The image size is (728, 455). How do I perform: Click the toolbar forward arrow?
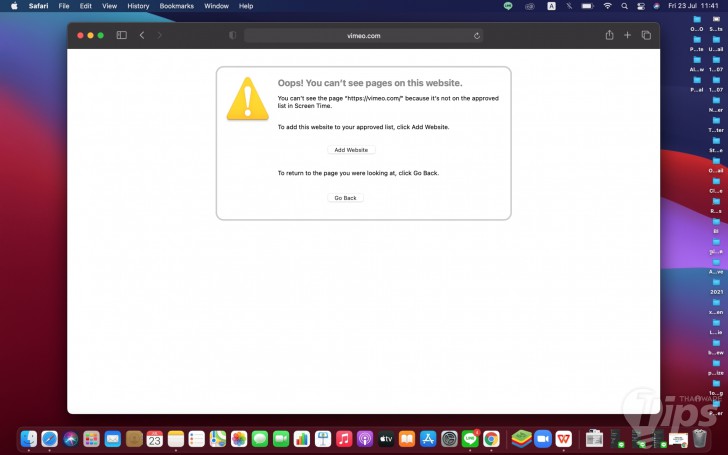(160, 35)
